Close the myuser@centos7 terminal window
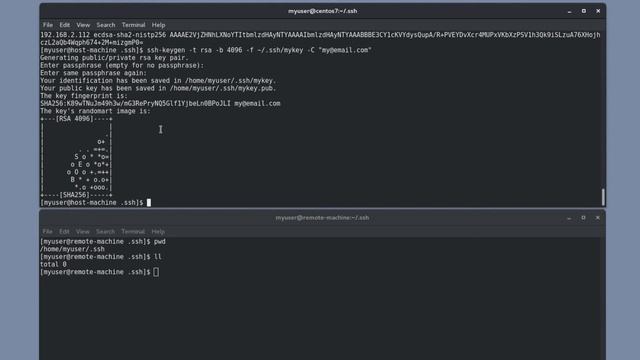Image resolution: width=640 pixels, height=360 pixels. point(598,11)
